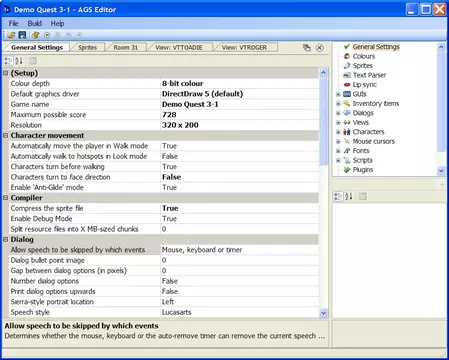Open Colours in the project tree
The image size is (449, 360).
pyautogui.click(x=364, y=56)
